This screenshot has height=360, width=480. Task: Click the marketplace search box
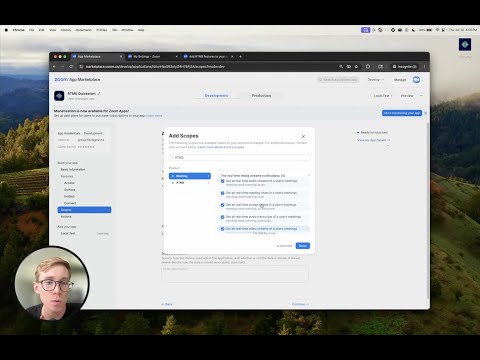pos(338,80)
